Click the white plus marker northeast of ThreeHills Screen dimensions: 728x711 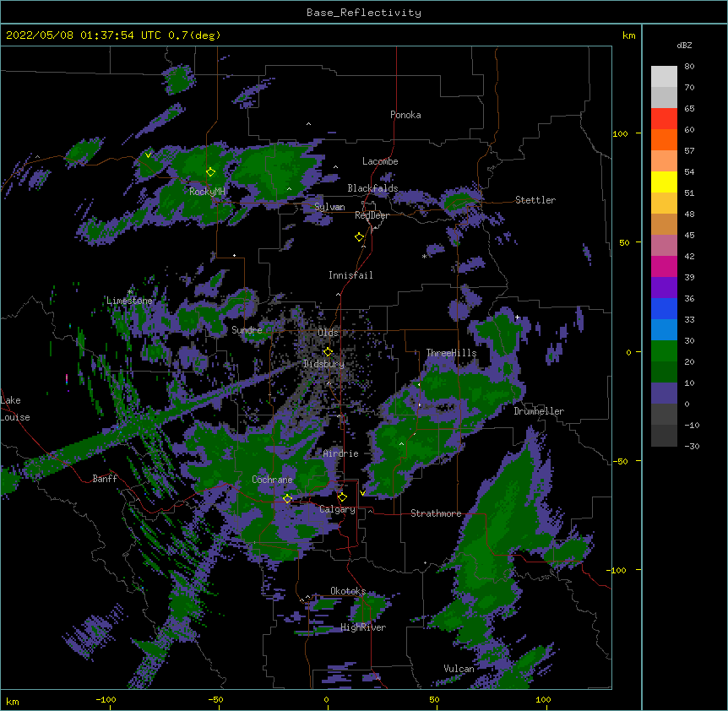(517, 318)
